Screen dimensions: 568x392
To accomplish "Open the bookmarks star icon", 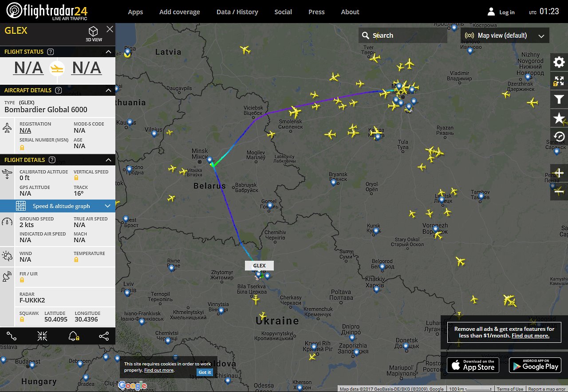I will [559, 118].
